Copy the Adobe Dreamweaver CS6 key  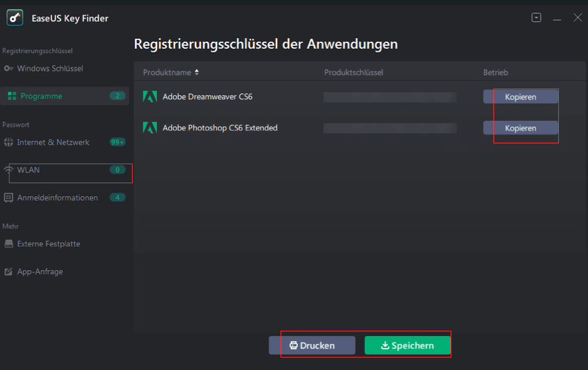pyautogui.click(x=520, y=97)
